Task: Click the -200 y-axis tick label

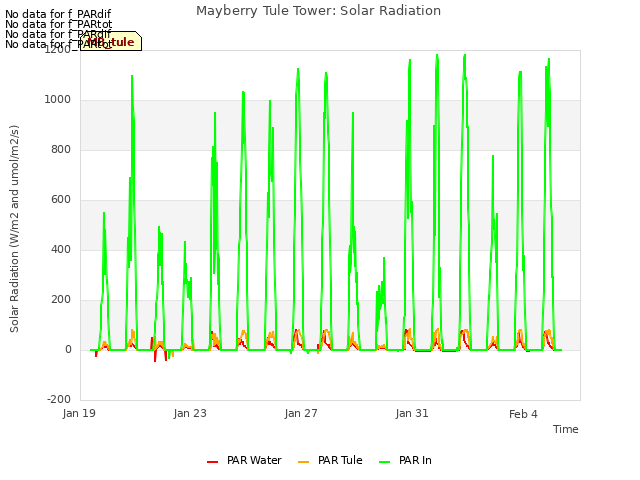Action: pyautogui.click(x=59, y=399)
